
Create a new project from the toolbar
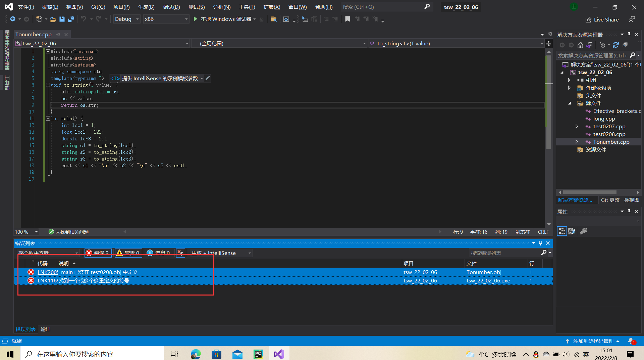click(39, 19)
